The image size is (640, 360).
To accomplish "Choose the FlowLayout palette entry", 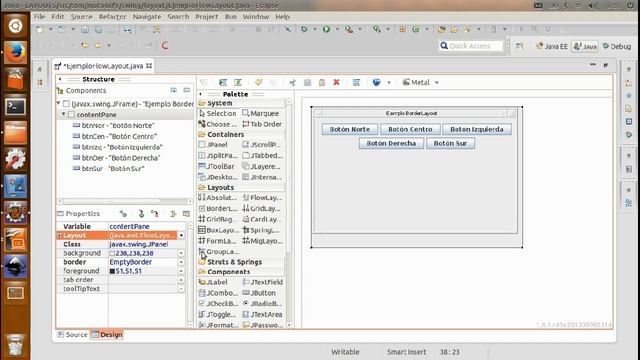I will [262, 198].
